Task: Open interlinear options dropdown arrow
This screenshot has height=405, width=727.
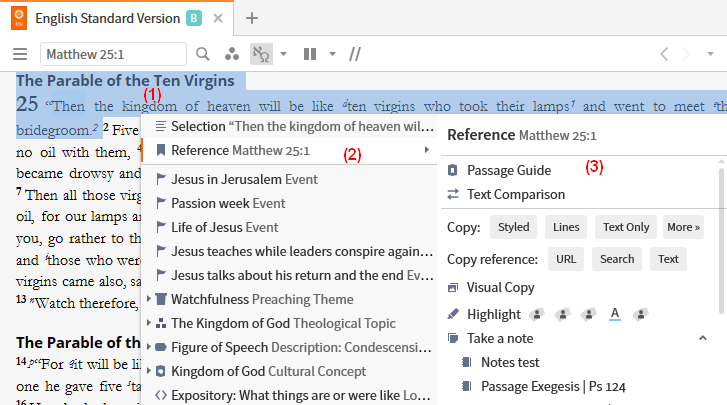Action: point(283,54)
